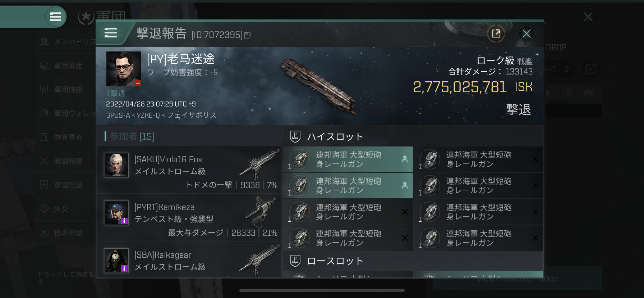644x298 pixels.
Task: Toggle top right-column railgun slot
Action: [x=478, y=159]
